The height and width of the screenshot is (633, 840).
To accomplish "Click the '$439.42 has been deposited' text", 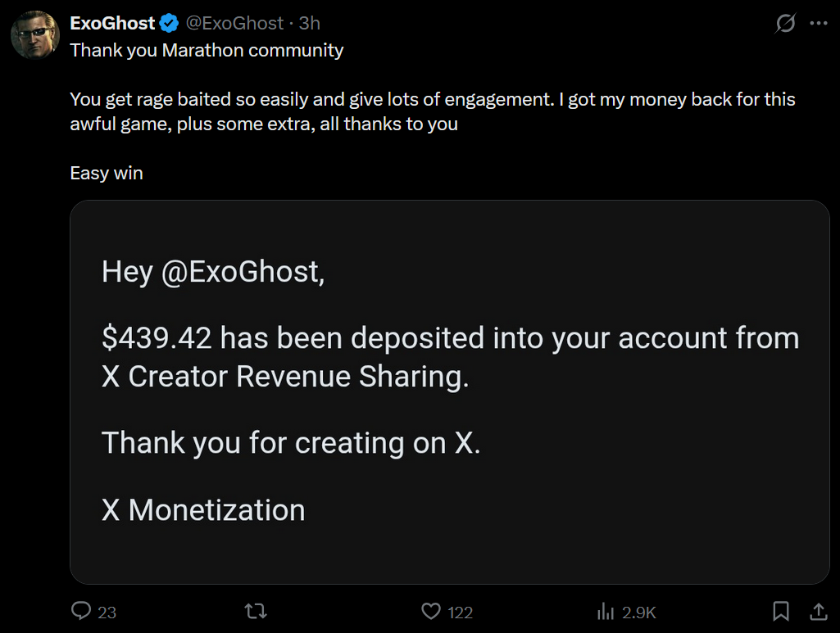I will [293, 337].
